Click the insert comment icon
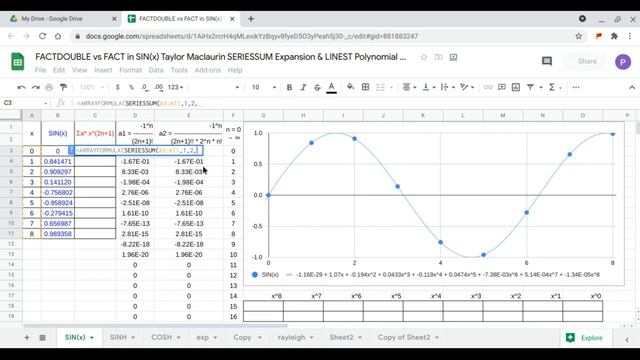 [502, 87]
